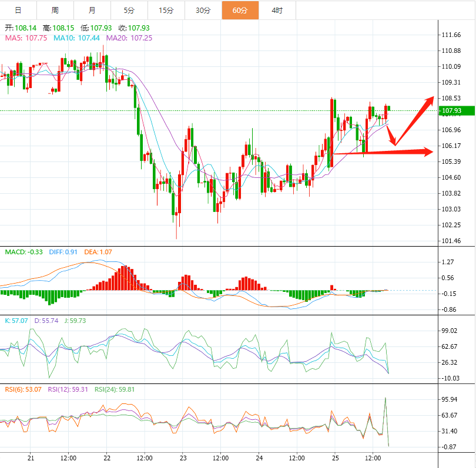The width and height of the screenshot is (476, 468).
Task: Click the -10.03 KDJ axis label
Action: click(x=450, y=378)
